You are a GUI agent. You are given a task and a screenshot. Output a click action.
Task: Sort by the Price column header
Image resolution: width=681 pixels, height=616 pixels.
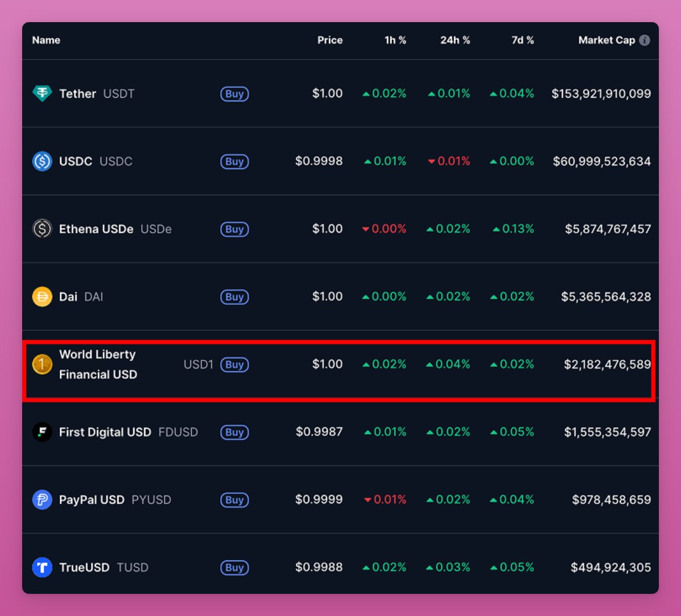click(330, 40)
